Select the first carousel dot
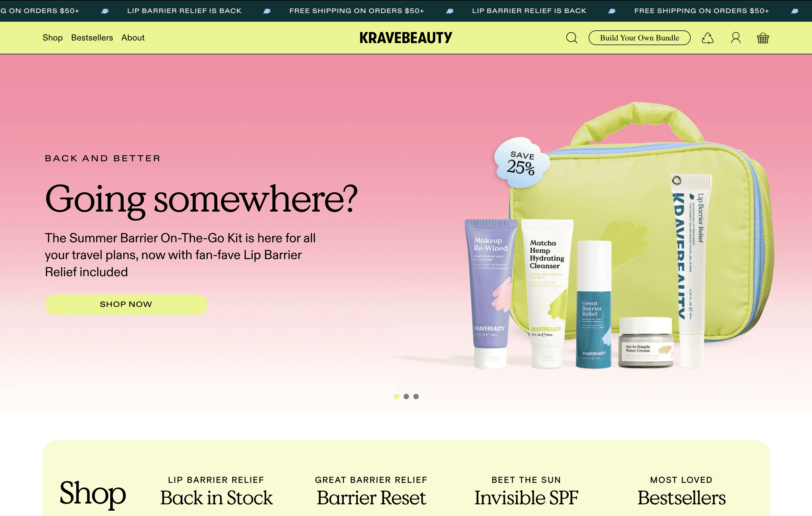 397,397
